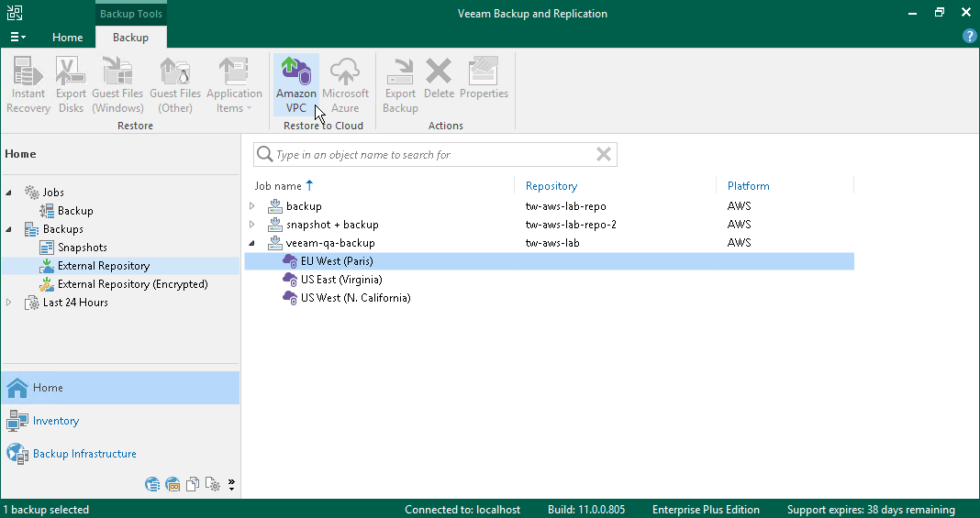
Task: Select External Repository (Encrypted) node
Action: click(x=132, y=284)
